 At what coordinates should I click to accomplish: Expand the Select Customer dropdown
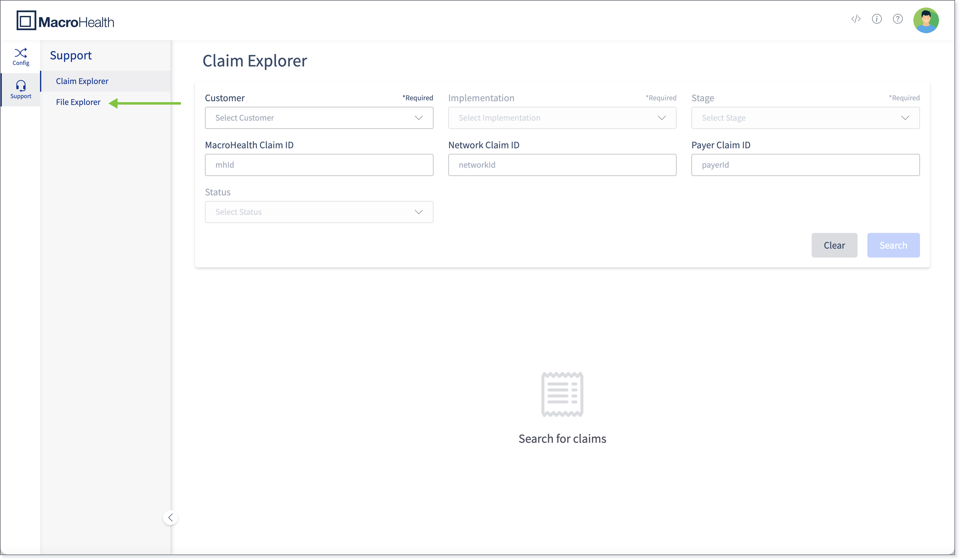click(x=319, y=118)
